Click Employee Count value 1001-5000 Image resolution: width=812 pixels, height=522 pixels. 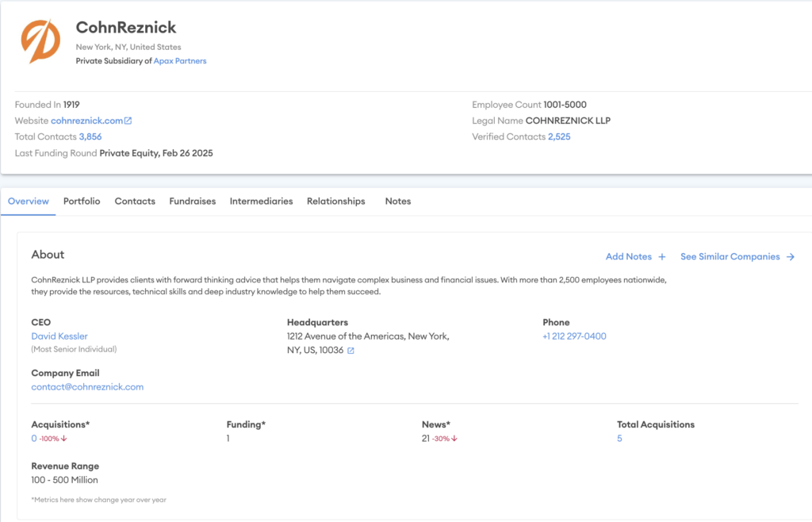565,105
